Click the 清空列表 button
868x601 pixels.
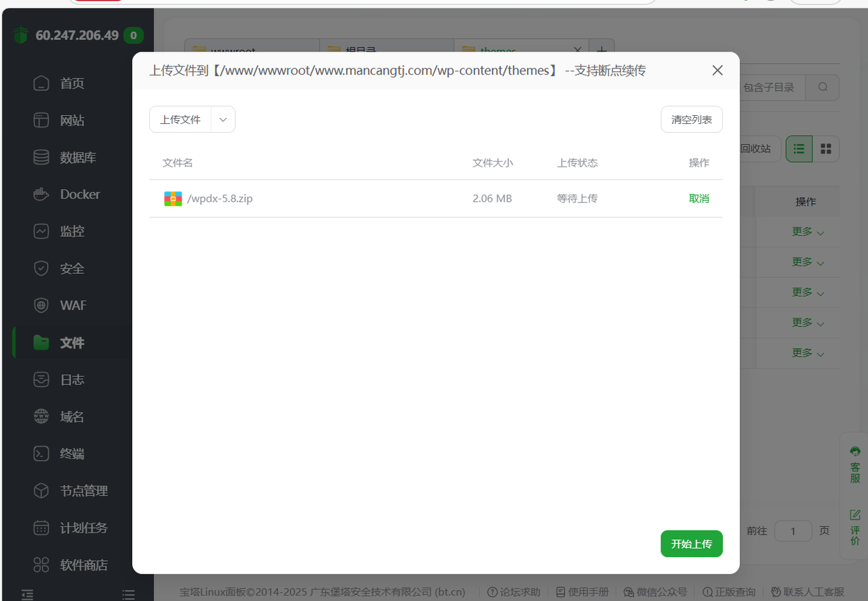tap(691, 119)
